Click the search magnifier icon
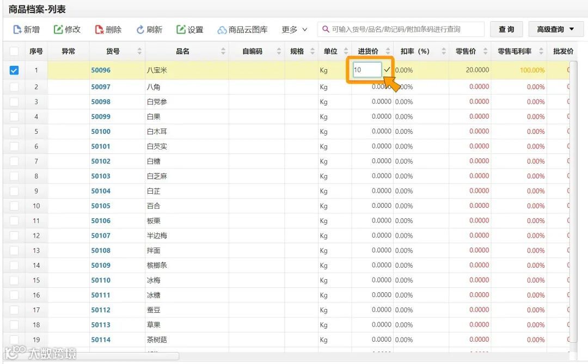 click(326, 29)
